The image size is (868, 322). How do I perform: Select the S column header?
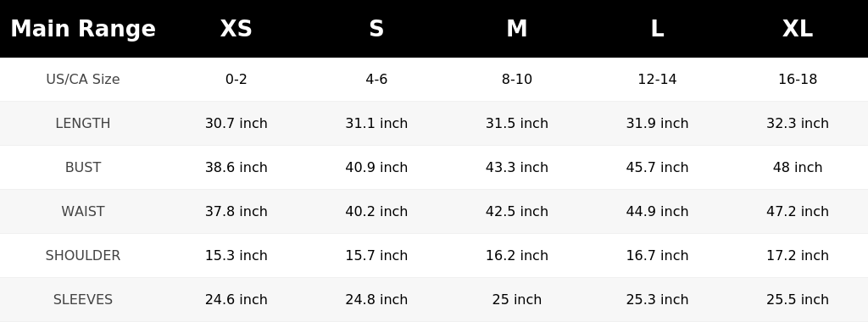click(376, 29)
